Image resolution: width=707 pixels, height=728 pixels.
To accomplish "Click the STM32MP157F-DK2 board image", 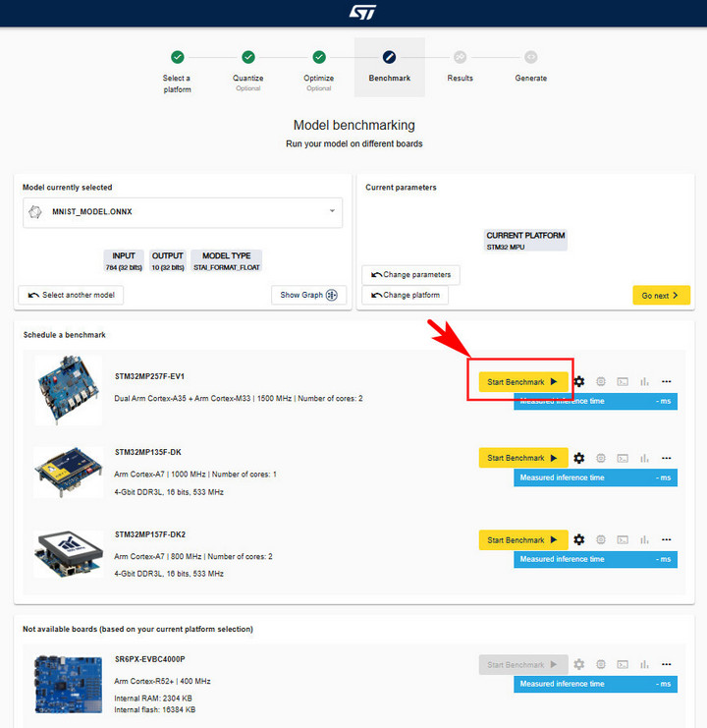I will pos(68,554).
